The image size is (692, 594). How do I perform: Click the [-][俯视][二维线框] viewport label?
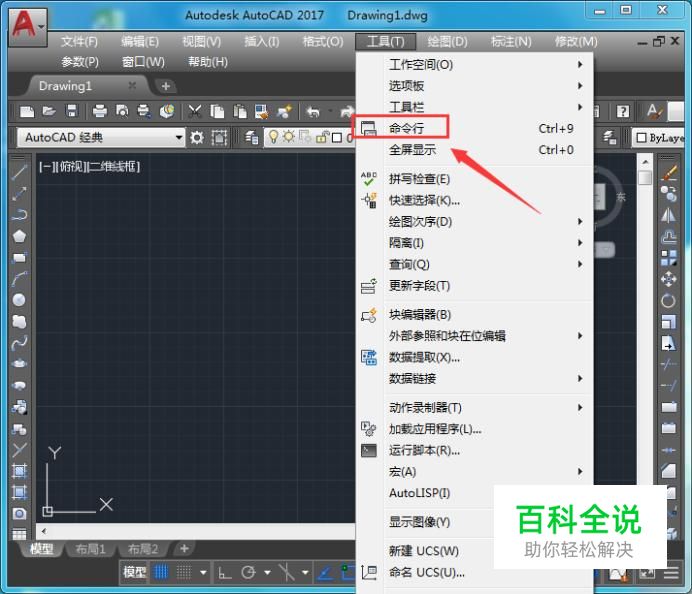(x=90, y=166)
